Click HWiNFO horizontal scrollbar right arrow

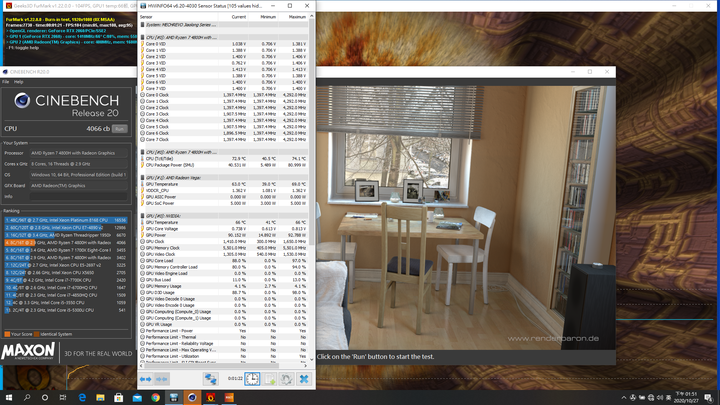306,366
